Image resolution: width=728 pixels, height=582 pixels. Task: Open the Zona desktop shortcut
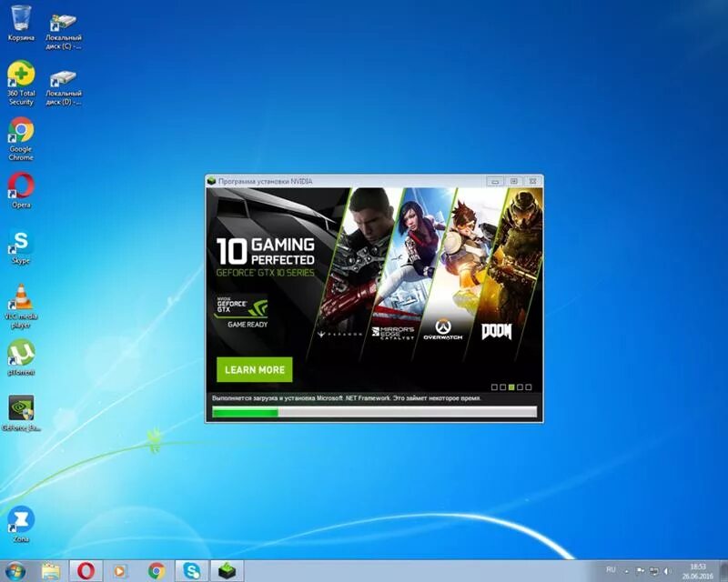point(21,524)
